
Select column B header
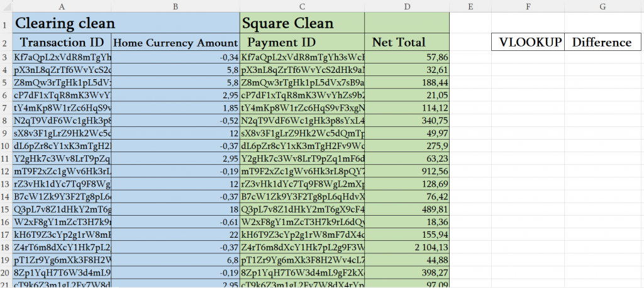(x=175, y=6)
